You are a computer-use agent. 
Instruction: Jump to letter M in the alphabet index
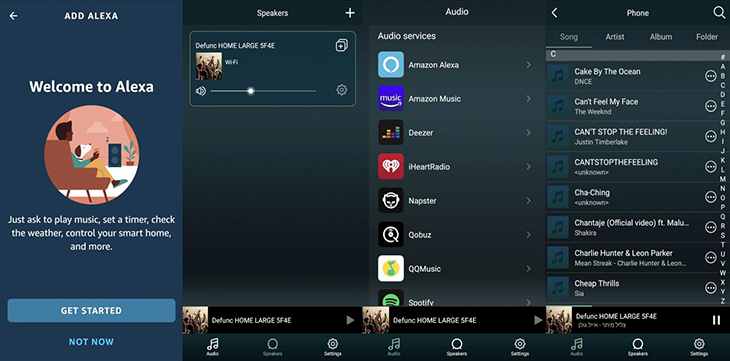pos(723,179)
